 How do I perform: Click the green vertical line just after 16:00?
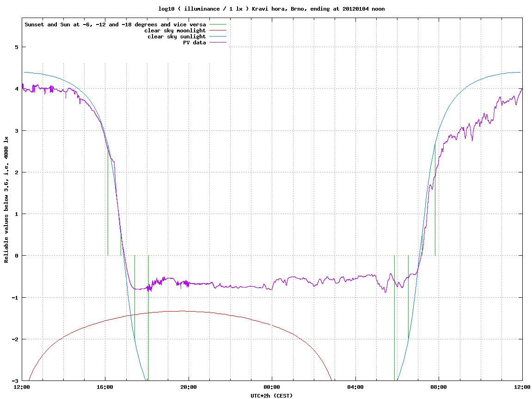pos(108,200)
